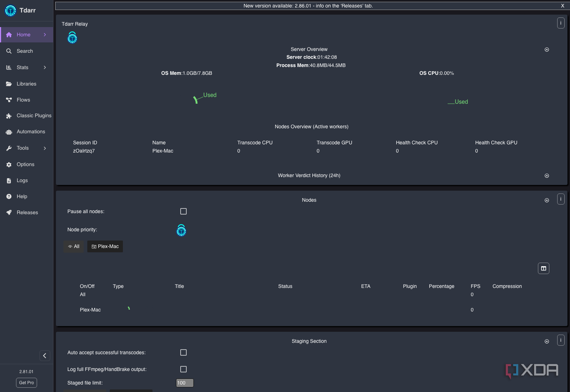The width and height of the screenshot is (570, 392).
Task: Toggle the Pause all nodes checkbox
Action: 183,211
